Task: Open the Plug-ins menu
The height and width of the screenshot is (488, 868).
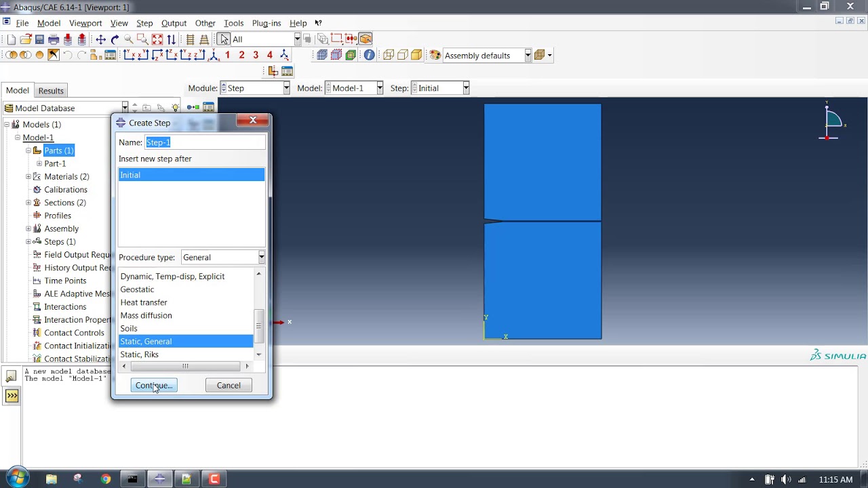Action: (267, 23)
